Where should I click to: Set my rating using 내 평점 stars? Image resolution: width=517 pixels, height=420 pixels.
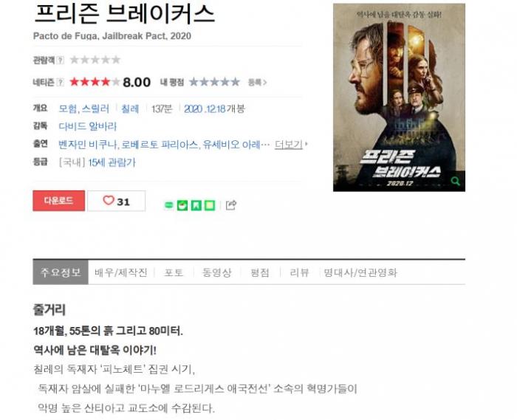point(215,82)
